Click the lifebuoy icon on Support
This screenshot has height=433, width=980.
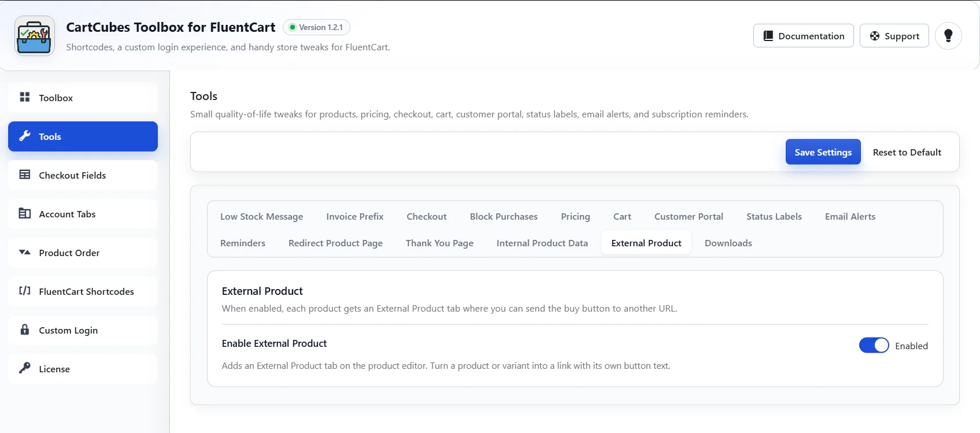875,36
